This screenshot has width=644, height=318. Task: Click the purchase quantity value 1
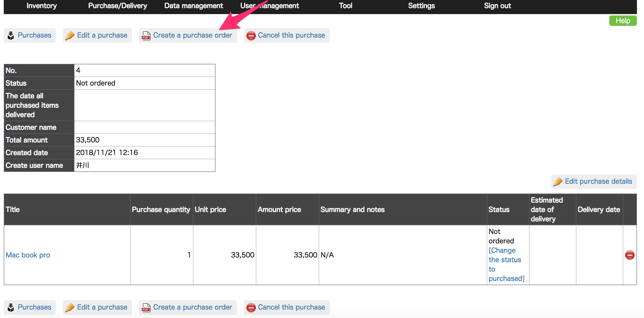point(189,255)
